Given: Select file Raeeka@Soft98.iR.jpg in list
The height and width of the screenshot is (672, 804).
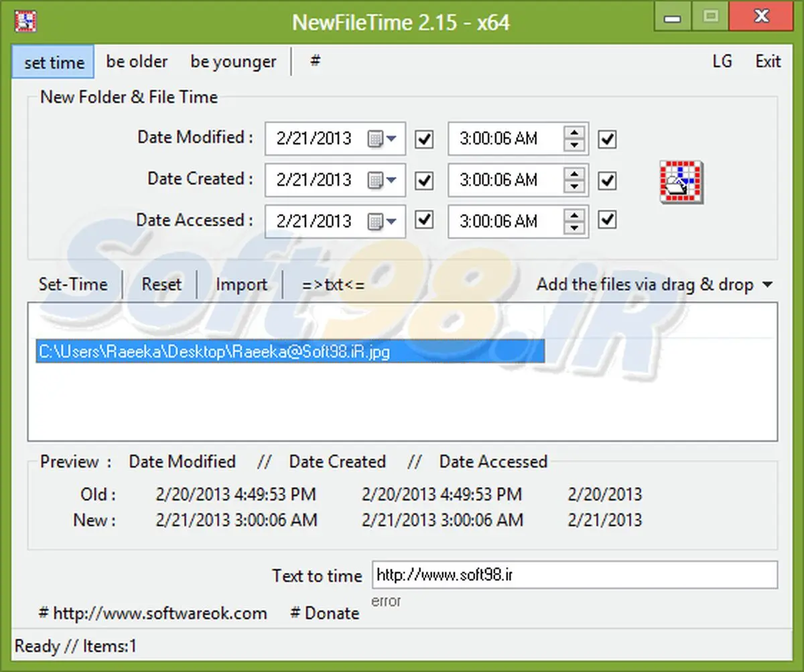Looking at the screenshot, I should [290, 351].
